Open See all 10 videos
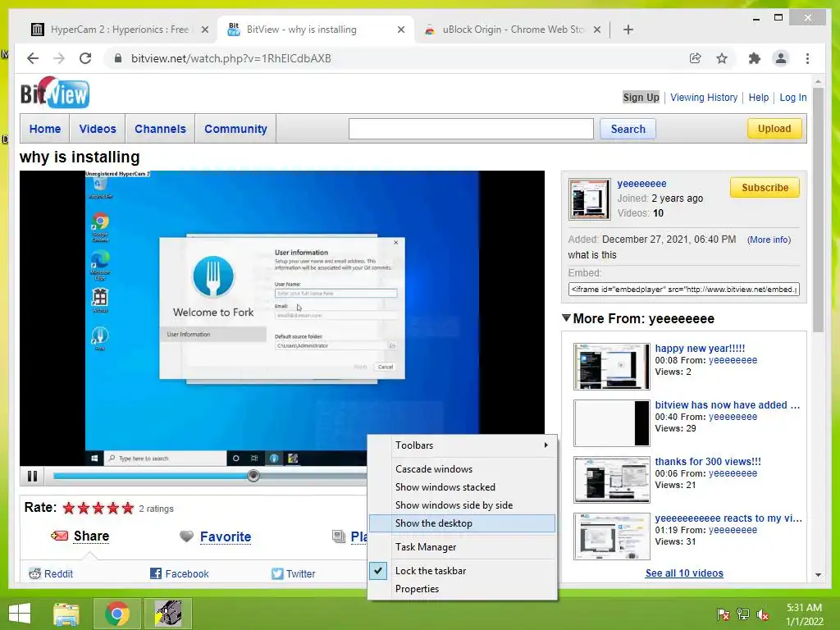The width and height of the screenshot is (840, 630). 684,573
